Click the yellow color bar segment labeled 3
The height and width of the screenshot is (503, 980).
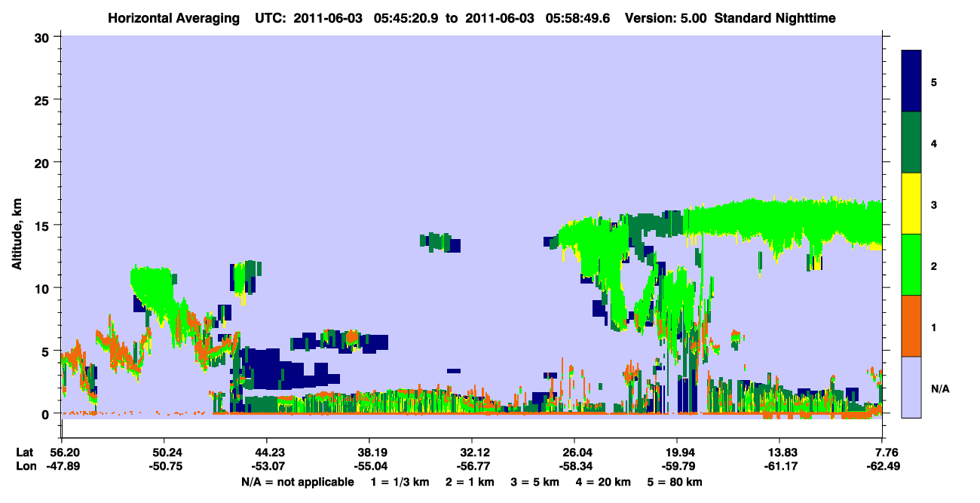tap(911, 204)
